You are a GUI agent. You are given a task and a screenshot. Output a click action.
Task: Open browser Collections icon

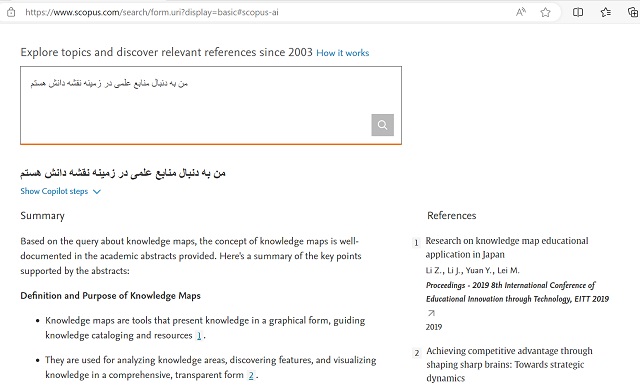(x=633, y=12)
